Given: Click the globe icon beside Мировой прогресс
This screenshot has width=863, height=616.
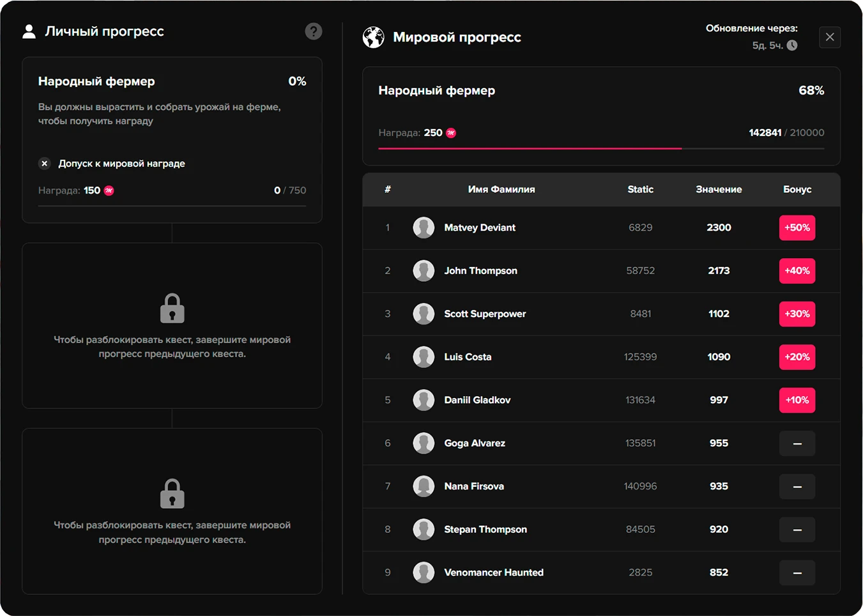Looking at the screenshot, I should pos(374,37).
